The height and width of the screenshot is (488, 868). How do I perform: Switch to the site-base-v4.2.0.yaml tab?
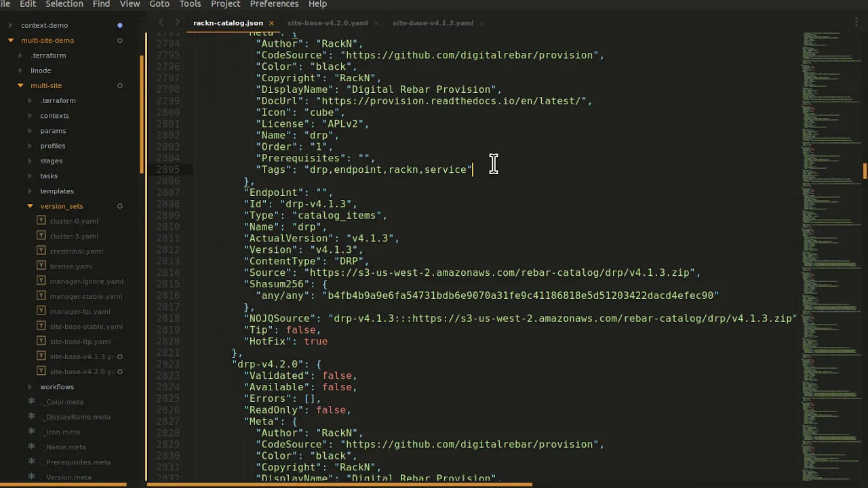click(x=328, y=23)
